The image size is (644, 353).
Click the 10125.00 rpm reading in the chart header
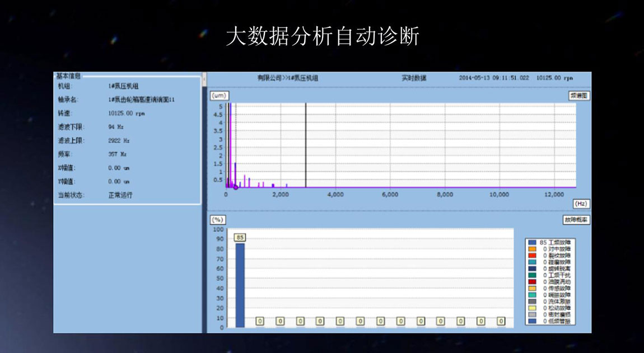554,78
